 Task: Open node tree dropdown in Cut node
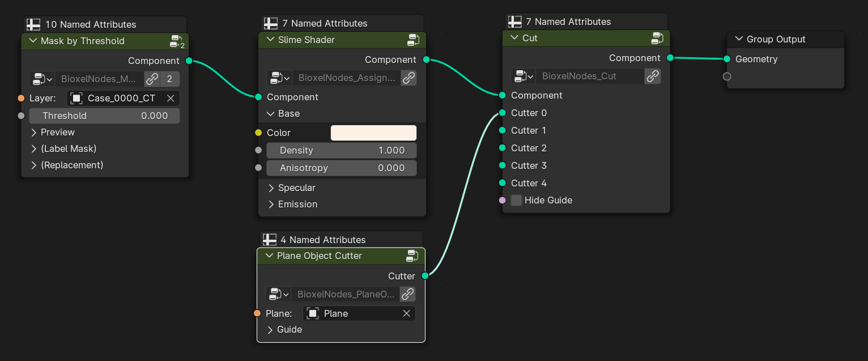[523, 76]
